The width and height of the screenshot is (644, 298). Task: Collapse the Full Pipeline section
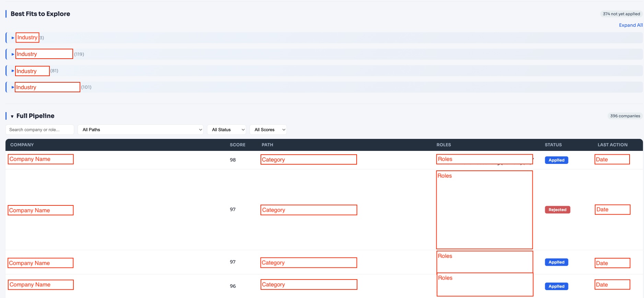[x=12, y=116]
